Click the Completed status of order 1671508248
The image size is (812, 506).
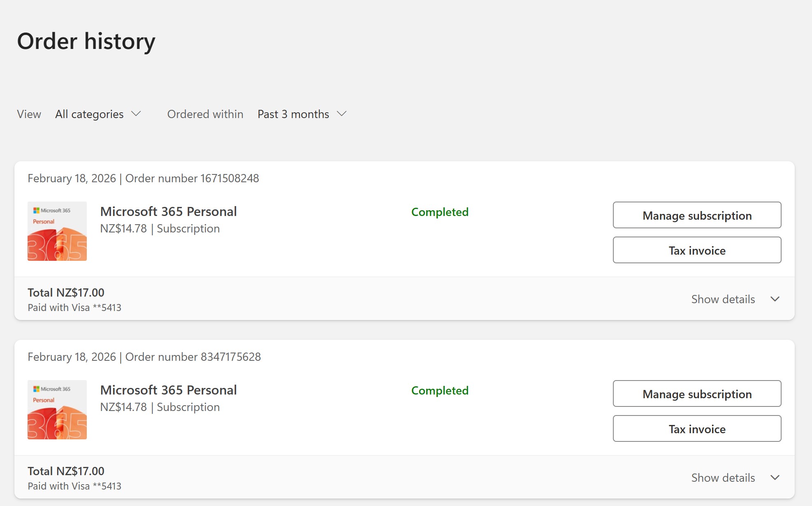pos(440,212)
